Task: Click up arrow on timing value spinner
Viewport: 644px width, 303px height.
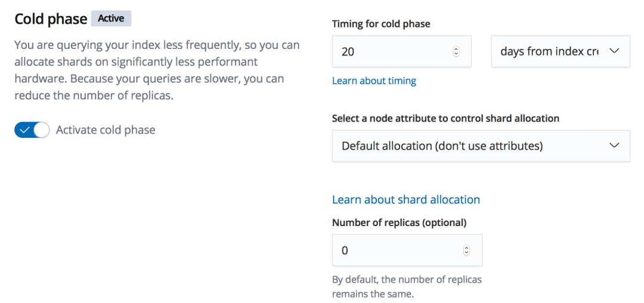Action: point(456,49)
